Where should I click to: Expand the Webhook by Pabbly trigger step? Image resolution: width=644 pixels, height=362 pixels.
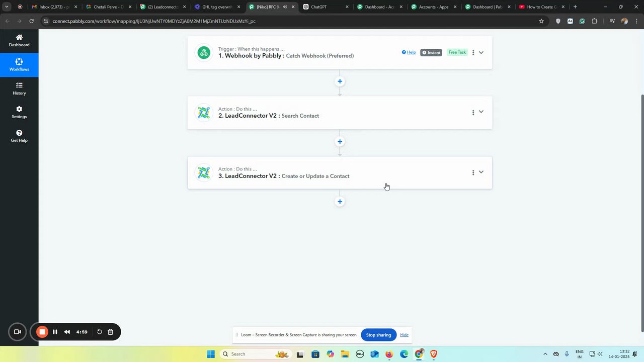pyautogui.click(x=481, y=53)
